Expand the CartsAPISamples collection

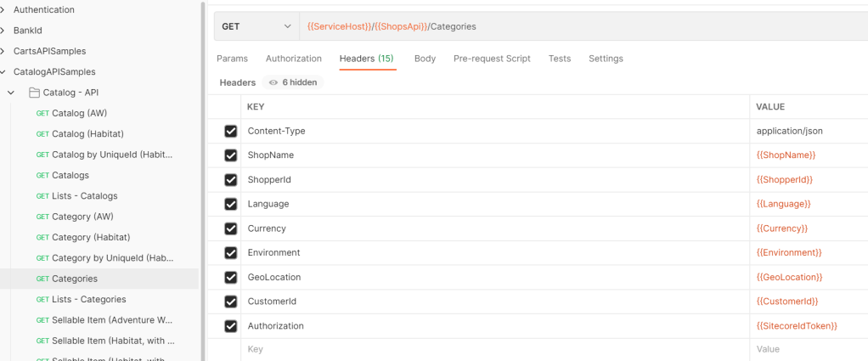click(x=4, y=51)
